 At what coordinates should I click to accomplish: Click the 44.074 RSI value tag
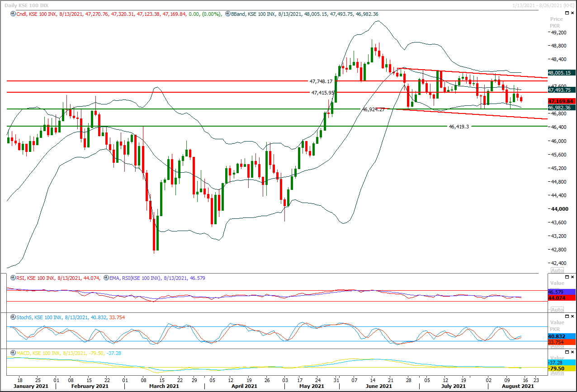pos(561,298)
